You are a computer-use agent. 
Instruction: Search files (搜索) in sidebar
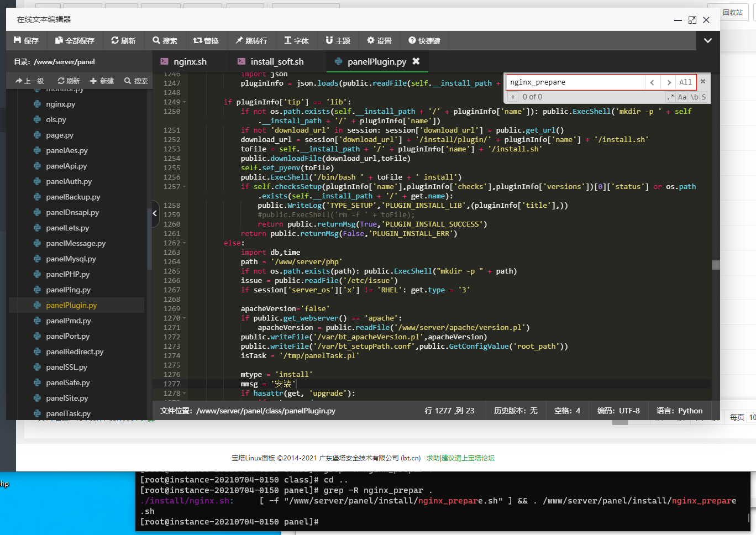coord(136,81)
